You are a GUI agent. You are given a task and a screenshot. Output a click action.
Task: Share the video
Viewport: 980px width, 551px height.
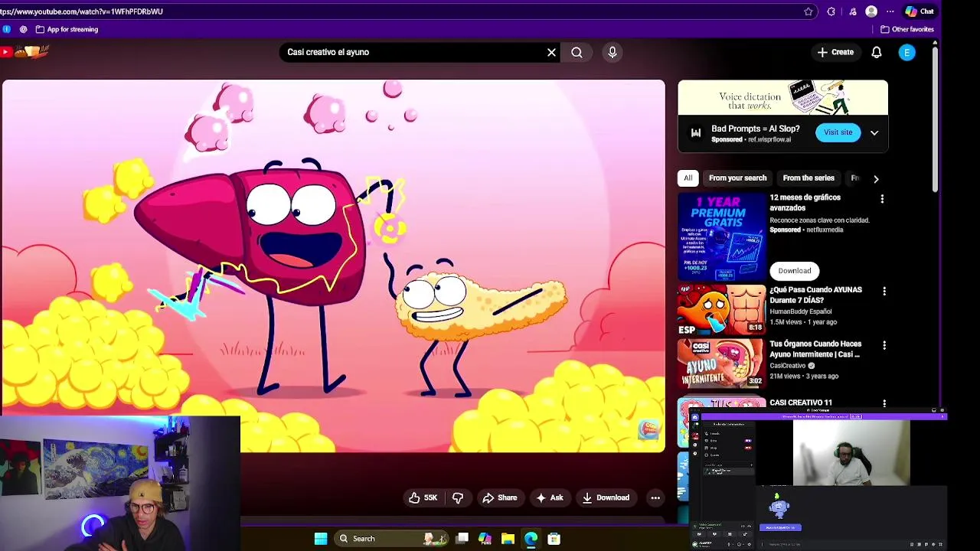[499, 497]
